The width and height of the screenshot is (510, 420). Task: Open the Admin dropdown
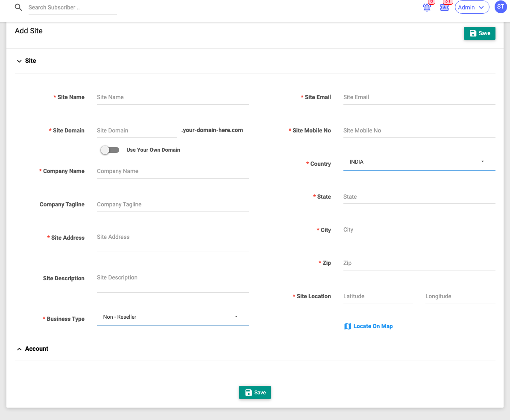pyautogui.click(x=472, y=7)
